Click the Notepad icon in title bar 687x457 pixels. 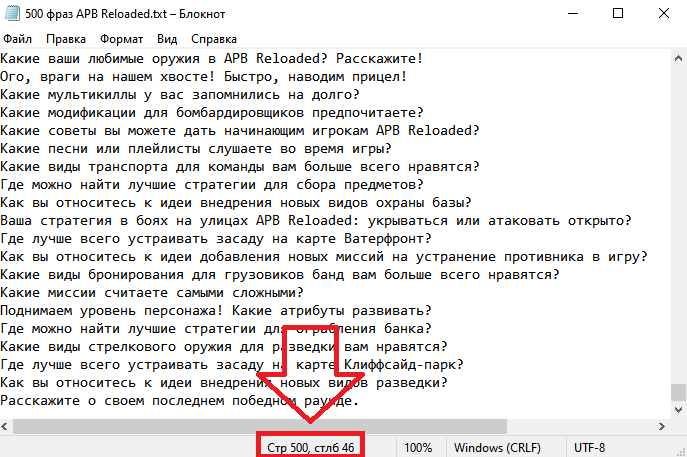tap(12, 13)
